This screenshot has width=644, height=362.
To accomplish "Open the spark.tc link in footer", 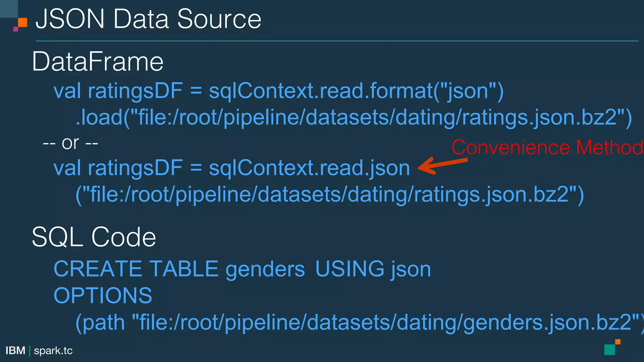I will point(53,351).
